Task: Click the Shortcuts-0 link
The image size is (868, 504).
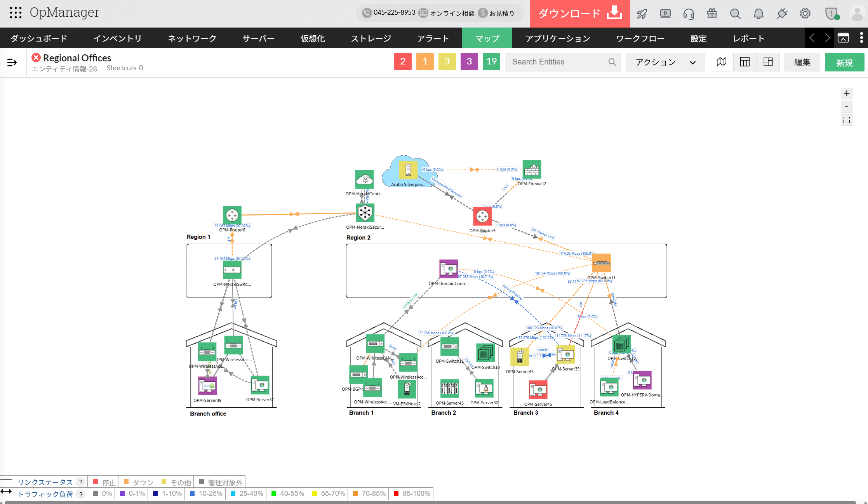Action: point(125,68)
